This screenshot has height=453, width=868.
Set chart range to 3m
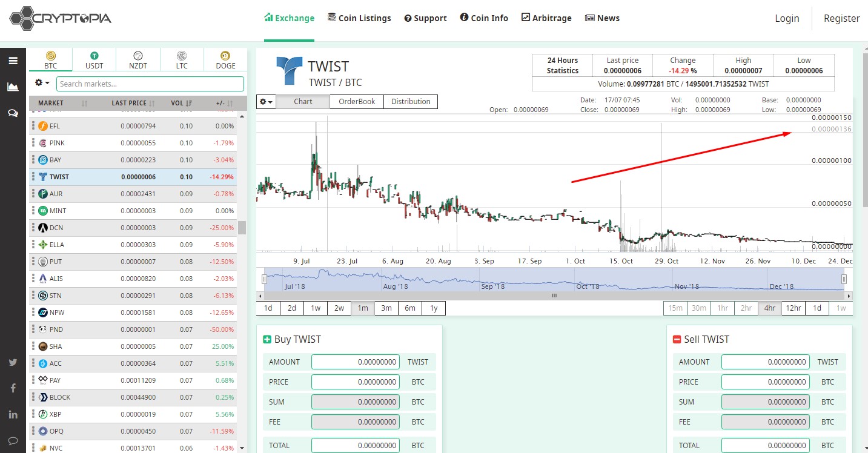coord(386,308)
